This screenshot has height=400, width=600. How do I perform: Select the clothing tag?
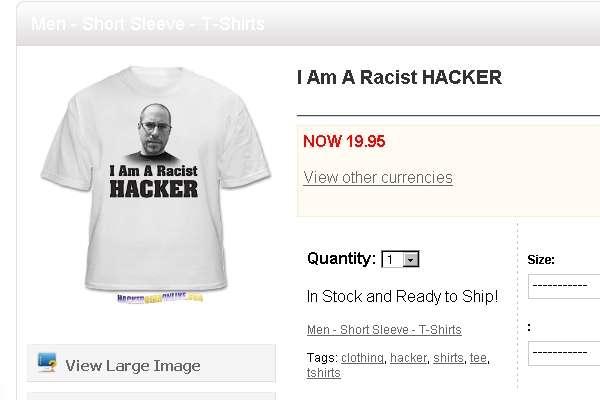coord(362,358)
